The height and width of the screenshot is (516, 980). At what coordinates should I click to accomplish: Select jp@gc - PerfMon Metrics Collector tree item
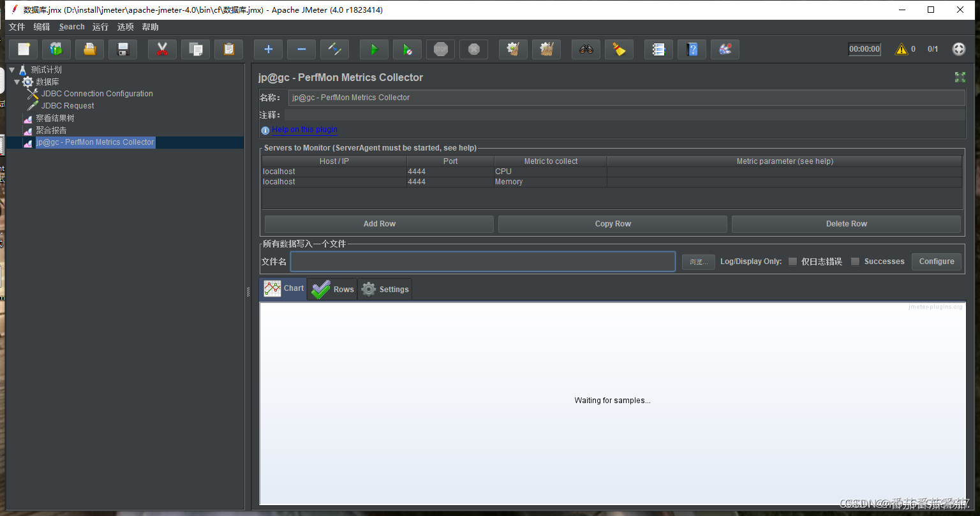point(95,142)
